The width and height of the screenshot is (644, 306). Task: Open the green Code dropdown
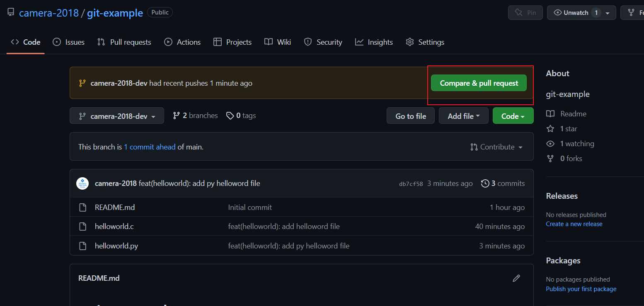tap(513, 116)
